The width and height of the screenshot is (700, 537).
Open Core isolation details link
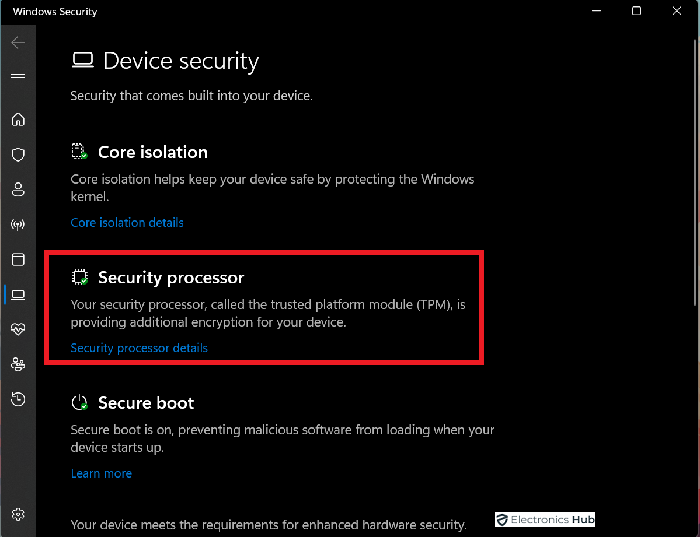(127, 223)
